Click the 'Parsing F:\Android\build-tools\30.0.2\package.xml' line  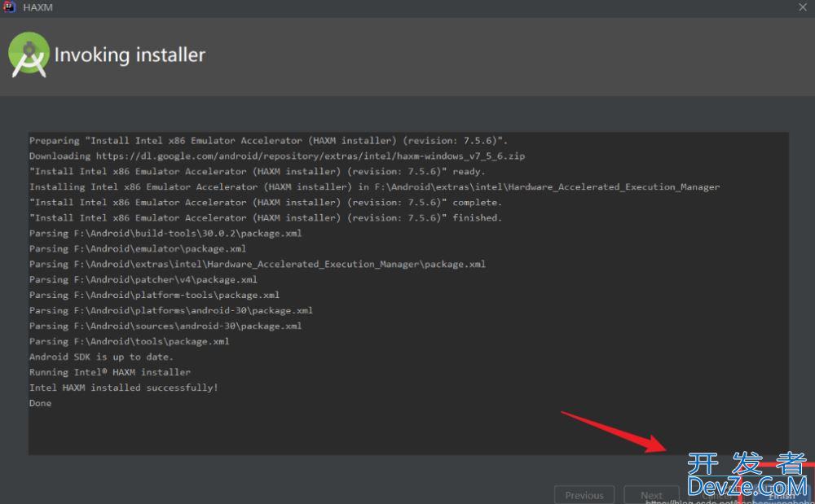click(x=165, y=233)
